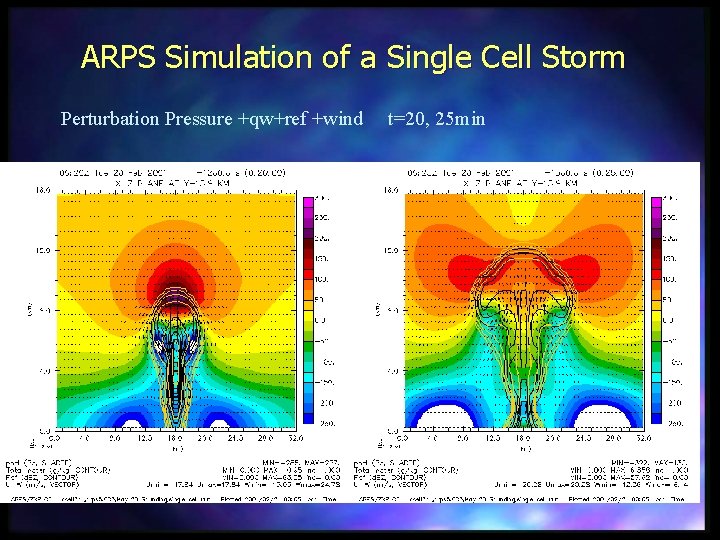Select the 'Perturbation Pressure +qw+ref +wind' subtitle text
Screen dimensions: 720x540
click(x=212, y=119)
